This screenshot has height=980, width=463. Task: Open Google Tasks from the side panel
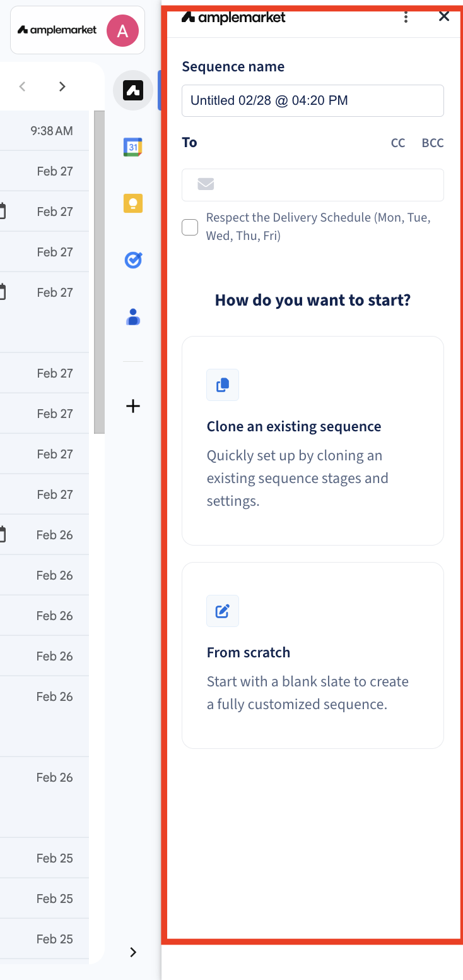(x=133, y=260)
